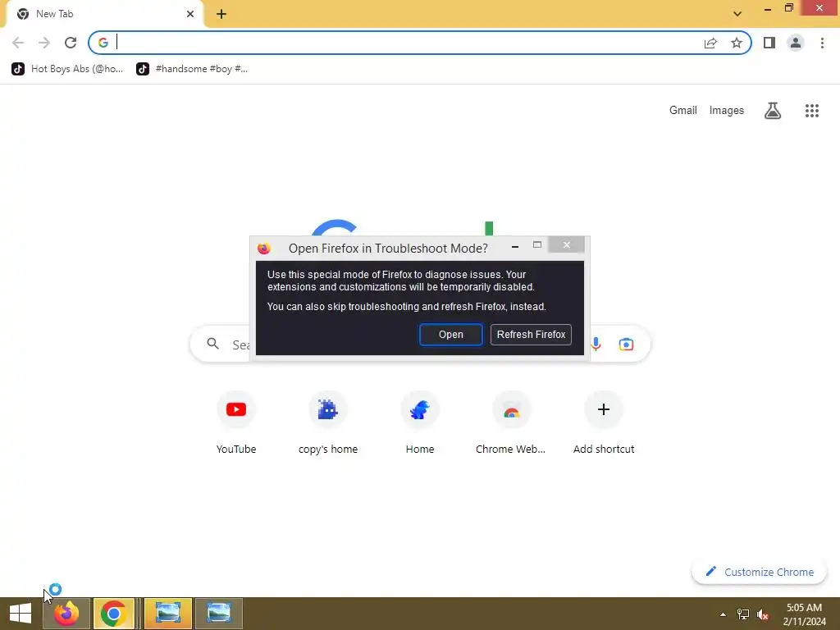Click the magnifier icon in Google search box

(212, 344)
